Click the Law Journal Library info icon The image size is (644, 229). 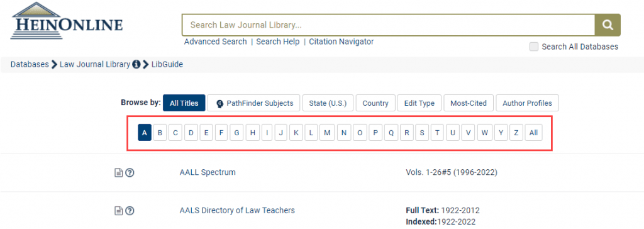click(136, 65)
